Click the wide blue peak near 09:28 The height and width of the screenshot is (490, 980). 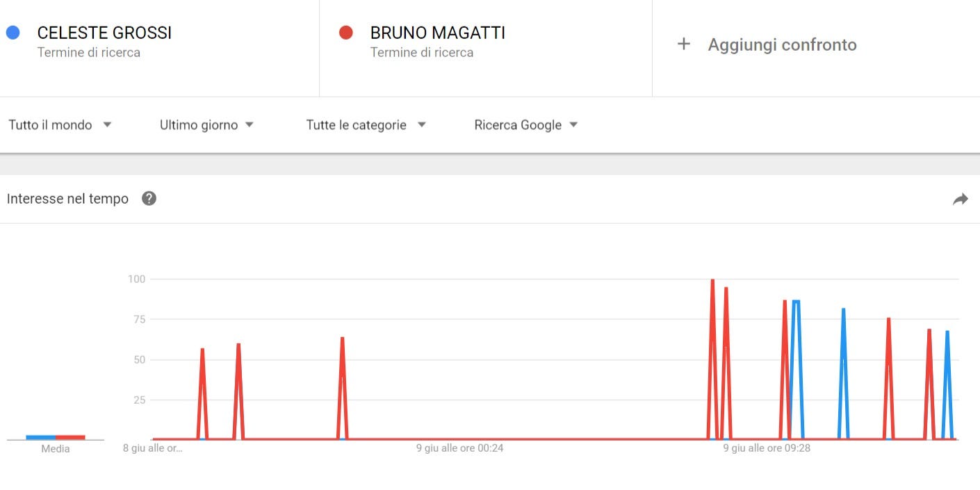tap(796, 301)
